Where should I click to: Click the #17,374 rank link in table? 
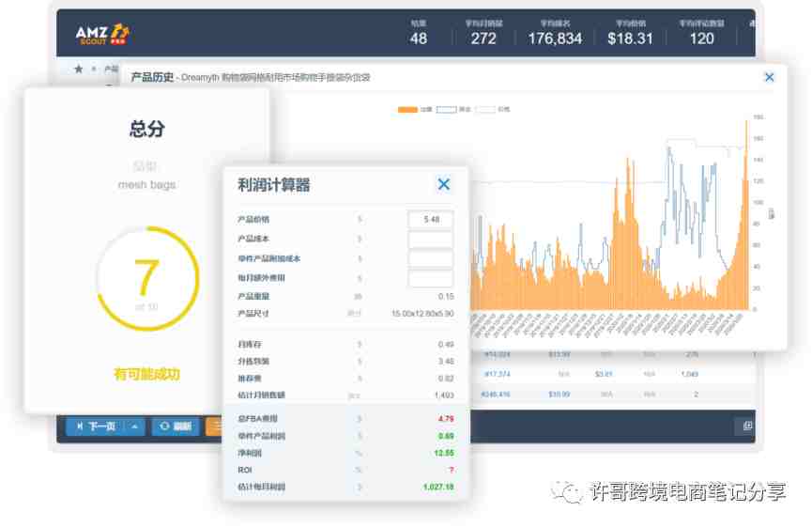tap(497, 374)
